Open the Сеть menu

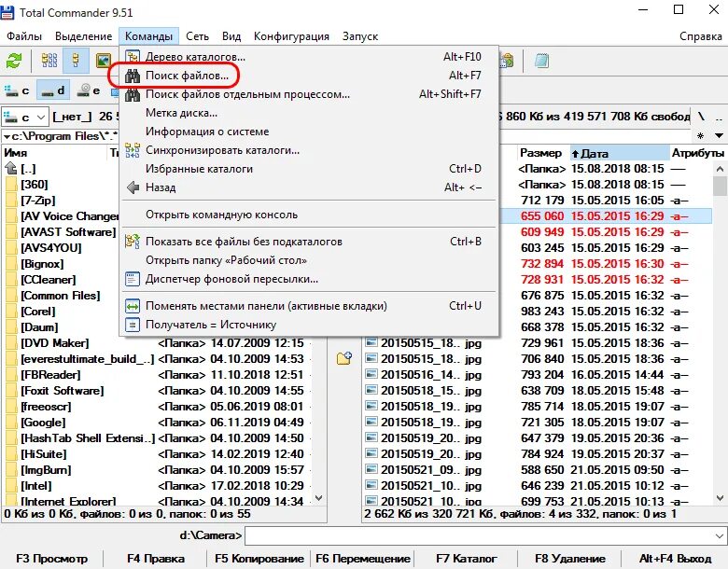(197, 36)
